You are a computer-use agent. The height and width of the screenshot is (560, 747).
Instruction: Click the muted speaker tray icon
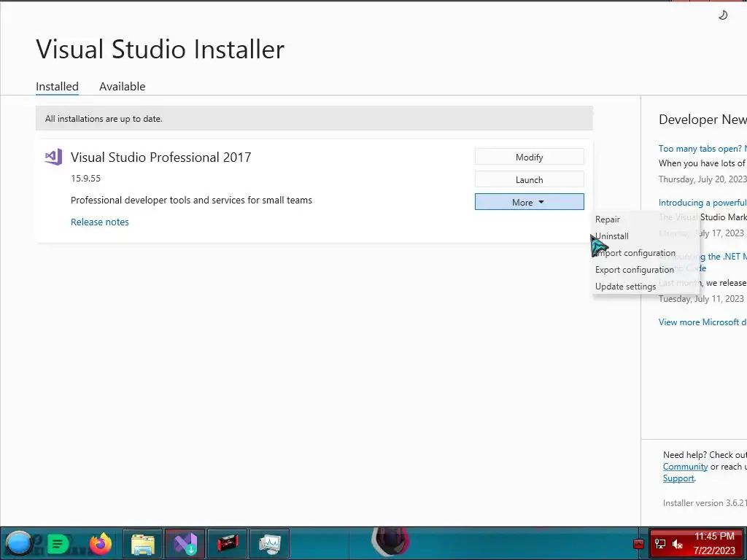click(677, 544)
